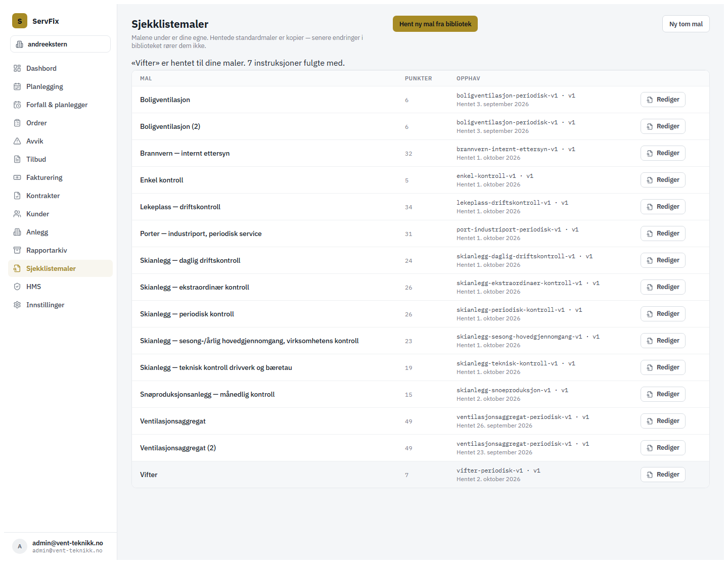Click Rediger for Skianlegg — daglig driftskontroll

tap(663, 260)
